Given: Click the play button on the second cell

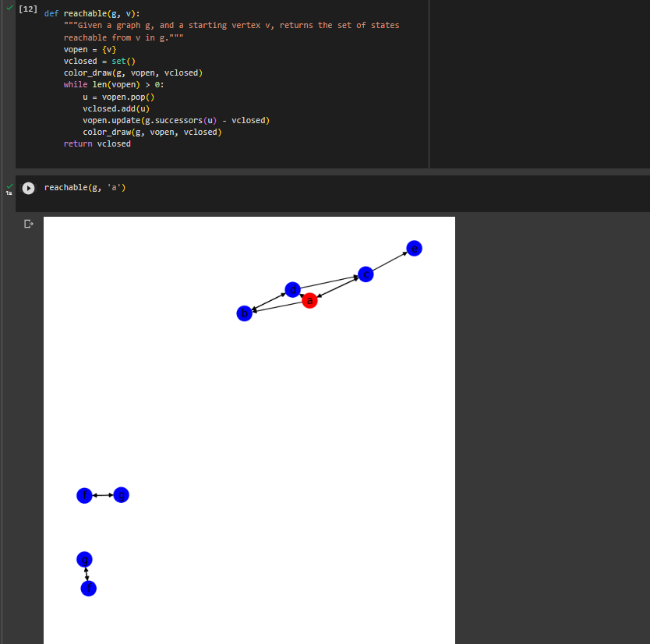Looking at the screenshot, I should pyautogui.click(x=28, y=187).
